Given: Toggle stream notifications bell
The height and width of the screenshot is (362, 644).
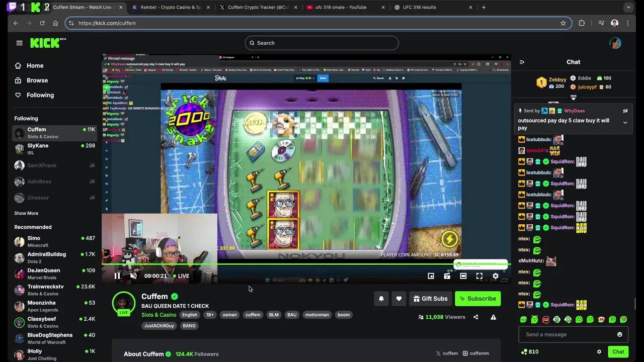Looking at the screenshot, I should point(381,299).
